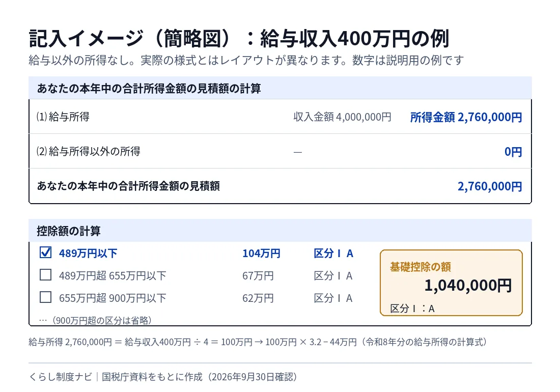Click row label (1) 給与所得
560x392 pixels.
tap(63, 117)
